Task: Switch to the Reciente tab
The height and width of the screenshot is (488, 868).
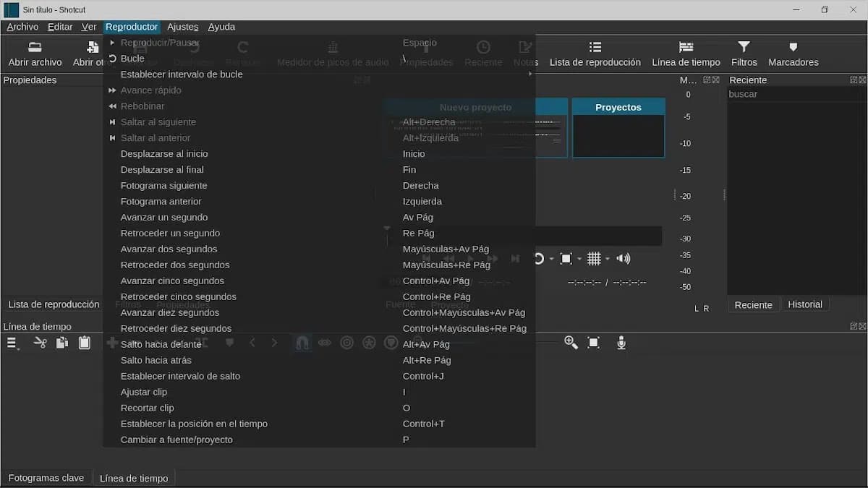Action: 753,305
